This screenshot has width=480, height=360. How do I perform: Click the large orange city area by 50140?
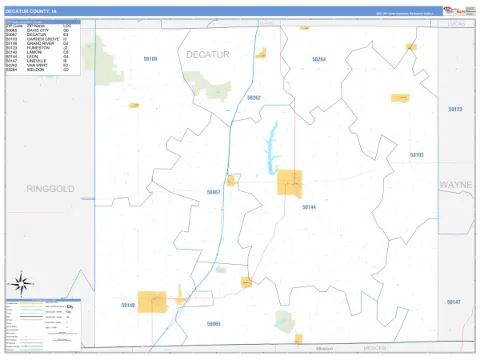click(x=152, y=302)
